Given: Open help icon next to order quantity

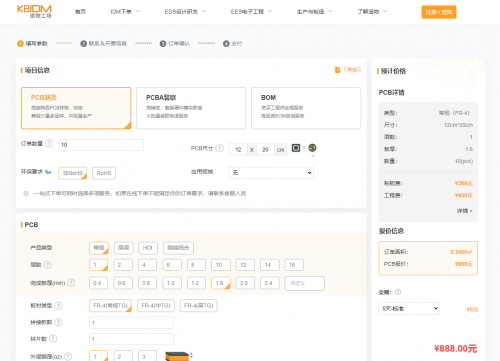Looking at the screenshot, I should tap(49, 143).
